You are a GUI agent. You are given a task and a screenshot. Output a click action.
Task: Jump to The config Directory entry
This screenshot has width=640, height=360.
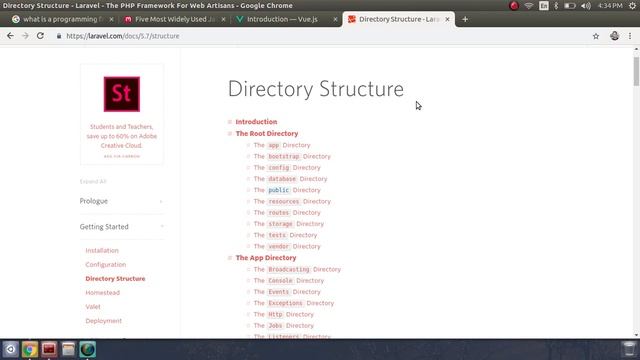pyautogui.click(x=287, y=168)
